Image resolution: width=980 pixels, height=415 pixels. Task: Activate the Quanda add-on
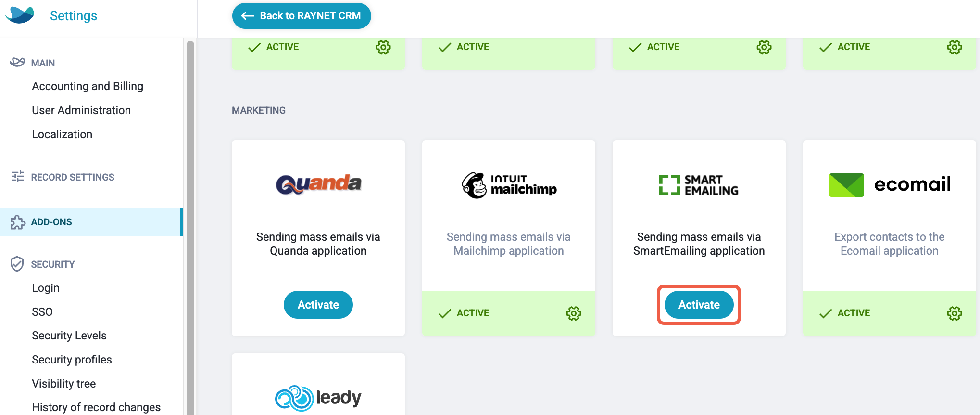[318, 305]
